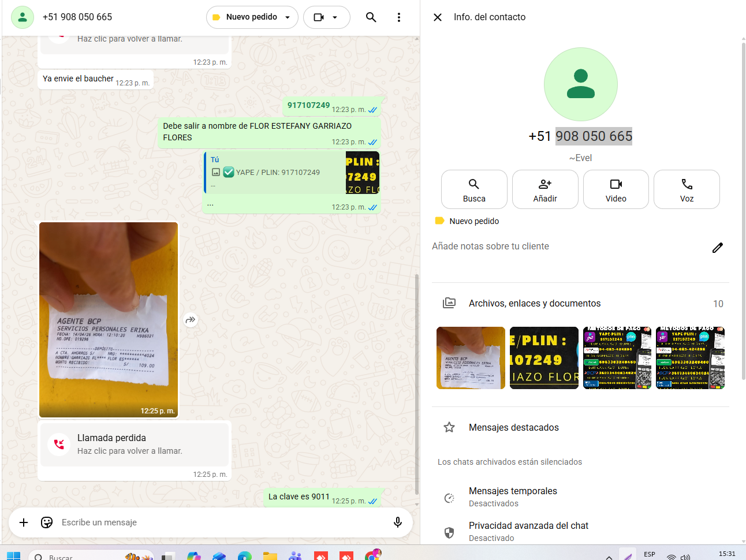Open search in chat header

click(371, 17)
